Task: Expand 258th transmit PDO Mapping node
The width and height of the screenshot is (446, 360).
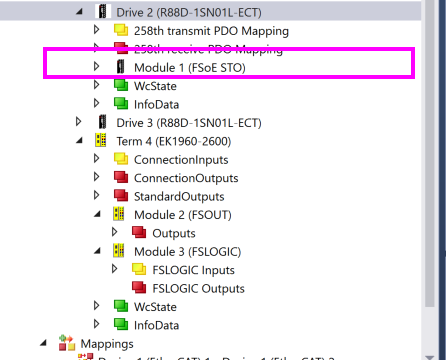Action: tap(97, 30)
